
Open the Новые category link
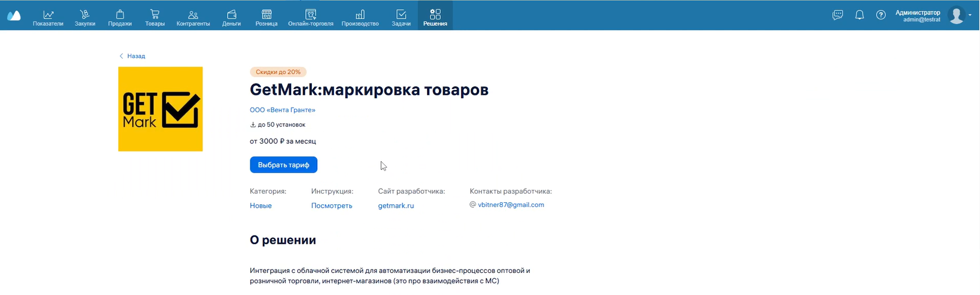(x=261, y=205)
